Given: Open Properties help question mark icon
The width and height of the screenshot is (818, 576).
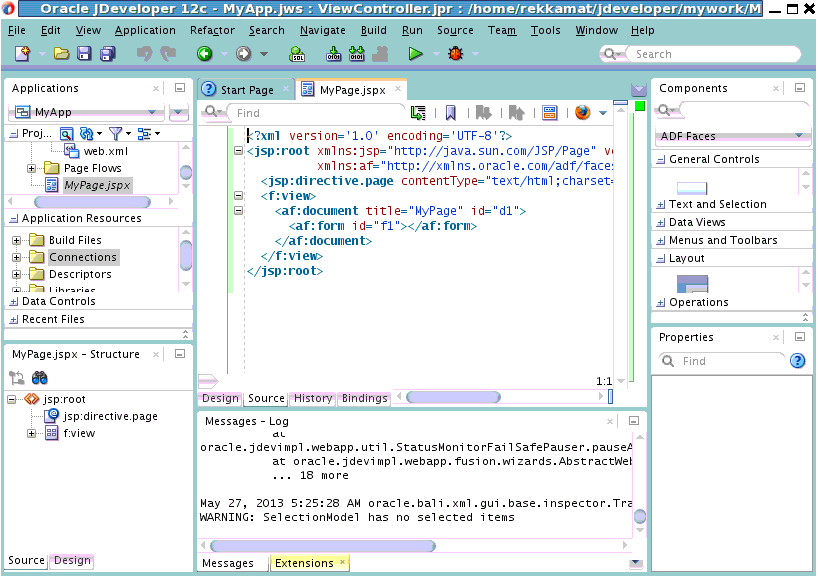Looking at the screenshot, I should coord(798,361).
